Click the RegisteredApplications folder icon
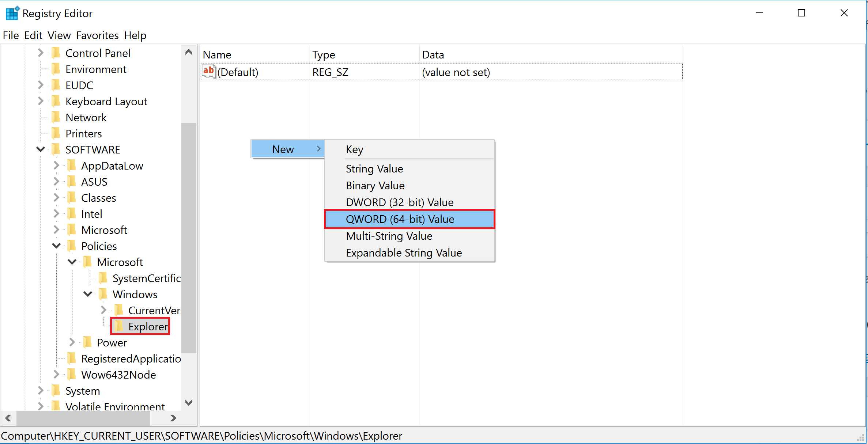Image resolution: width=868 pixels, height=444 pixels. tap(72, 359)
